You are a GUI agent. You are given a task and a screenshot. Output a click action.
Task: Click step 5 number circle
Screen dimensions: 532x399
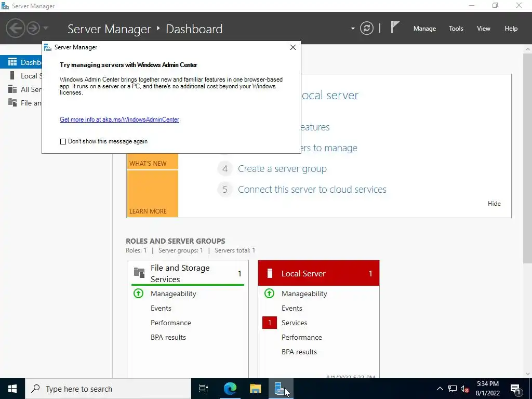(x=225, y=189)
